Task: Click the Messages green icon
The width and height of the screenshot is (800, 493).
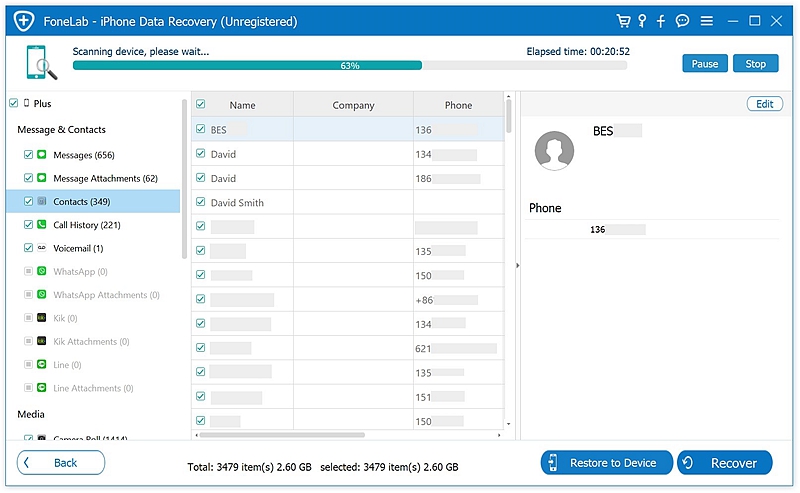Action: [x=42, y=154]
